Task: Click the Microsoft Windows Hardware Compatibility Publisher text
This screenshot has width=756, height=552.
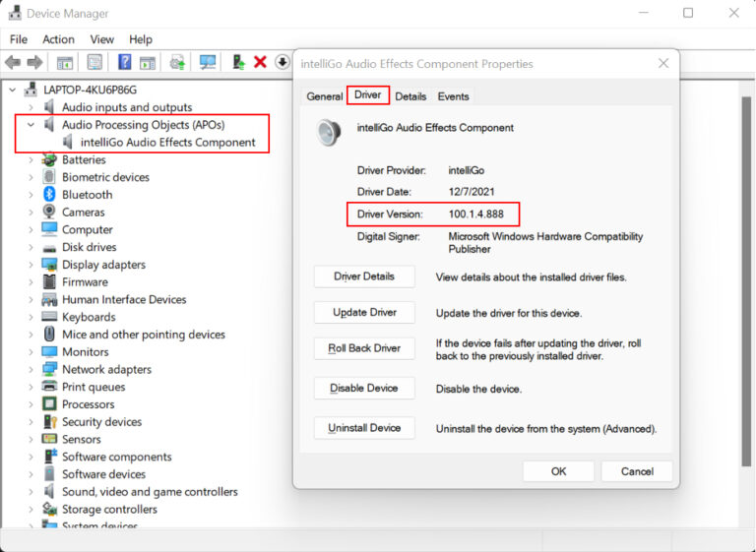Action: click(x=545, y=243)
